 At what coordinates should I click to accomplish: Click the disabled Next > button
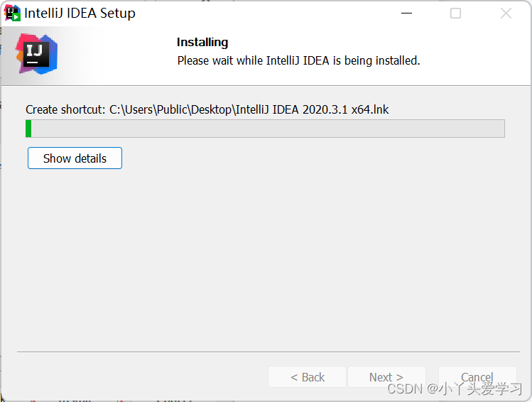386,377
